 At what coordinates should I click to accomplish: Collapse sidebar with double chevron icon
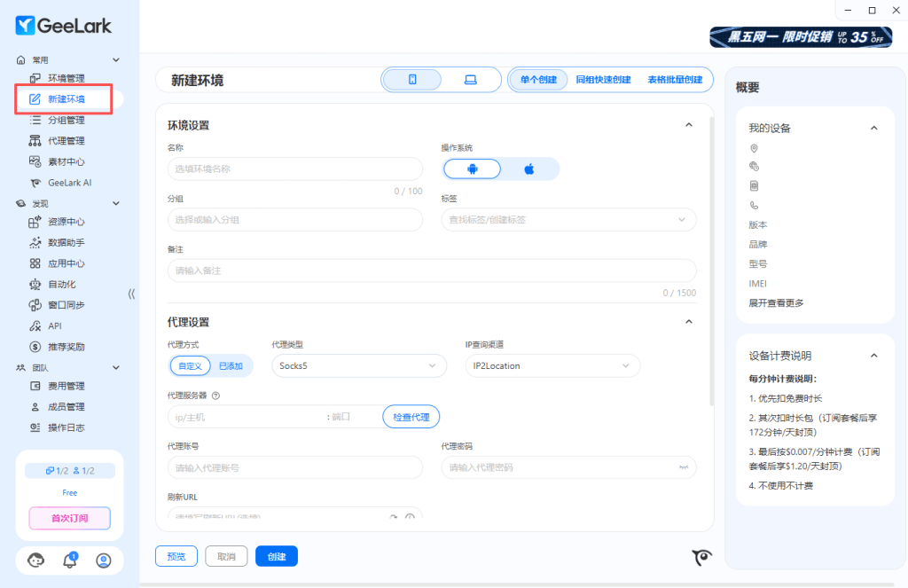tap(131, 294)
